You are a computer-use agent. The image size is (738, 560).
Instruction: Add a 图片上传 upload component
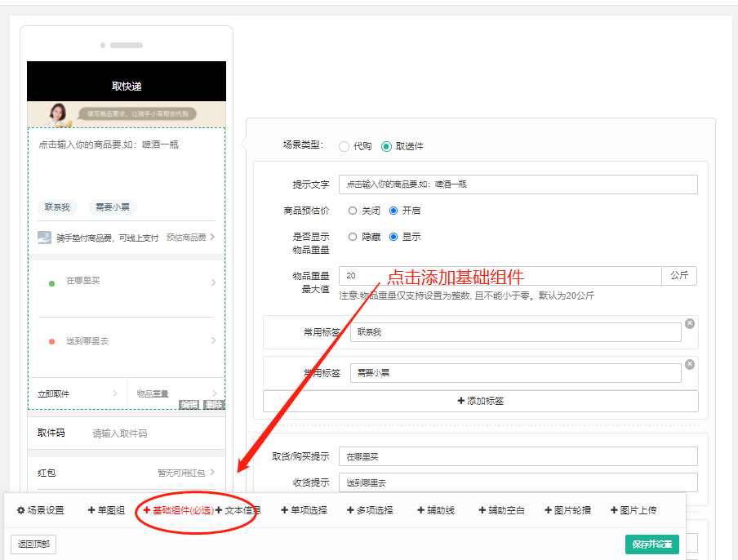[x=634, y=510]
